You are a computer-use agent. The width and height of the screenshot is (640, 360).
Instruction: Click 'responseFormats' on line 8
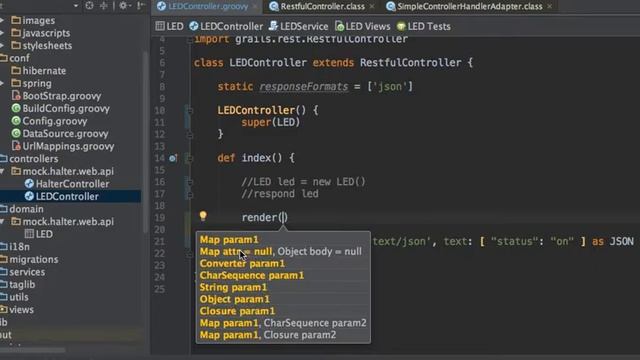(x=303, y=87)
